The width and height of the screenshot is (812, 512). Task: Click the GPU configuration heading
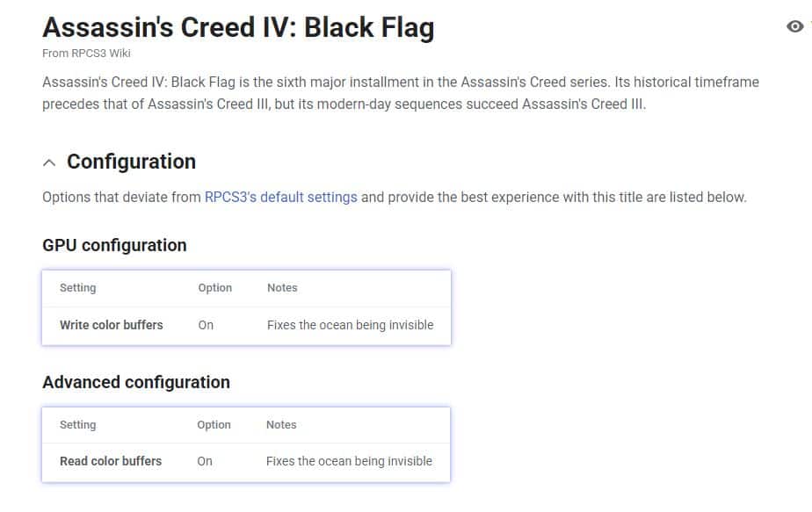[114, 245]
